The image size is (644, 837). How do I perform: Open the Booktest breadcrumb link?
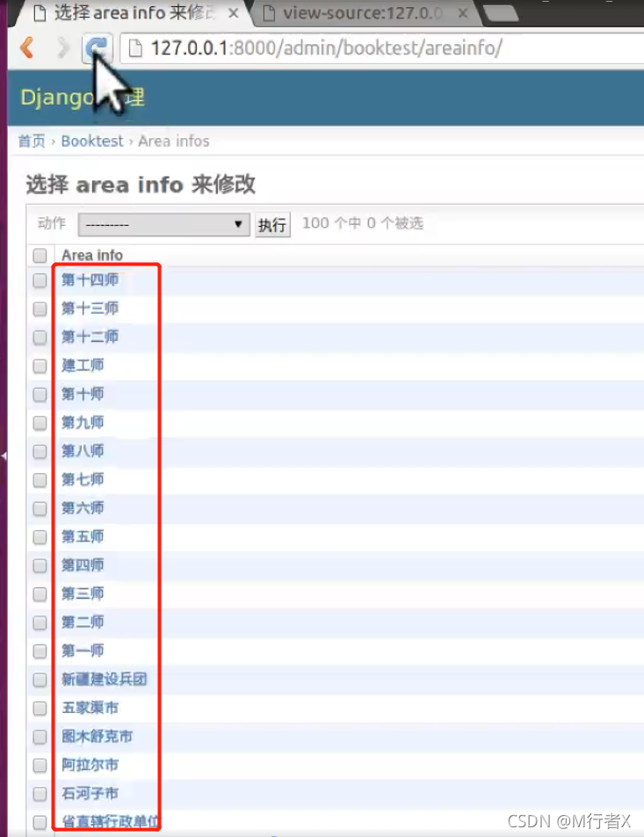coord(91,142)
